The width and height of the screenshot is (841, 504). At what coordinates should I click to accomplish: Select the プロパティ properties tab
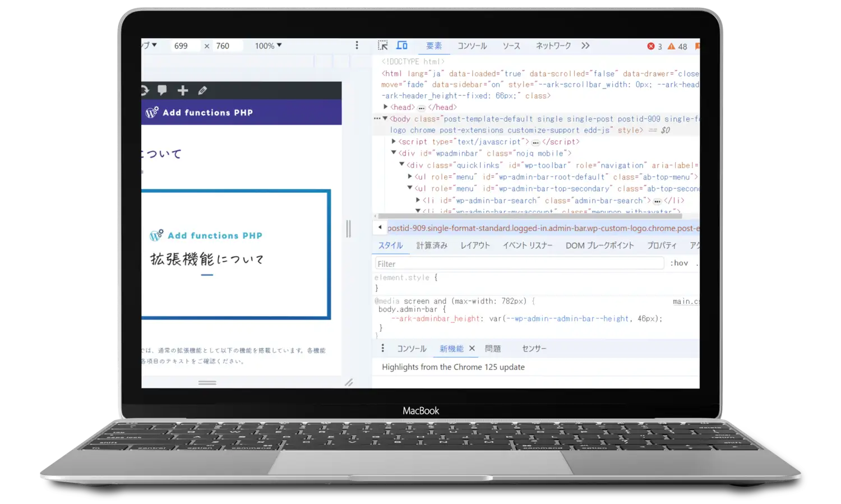coord(662,246)
